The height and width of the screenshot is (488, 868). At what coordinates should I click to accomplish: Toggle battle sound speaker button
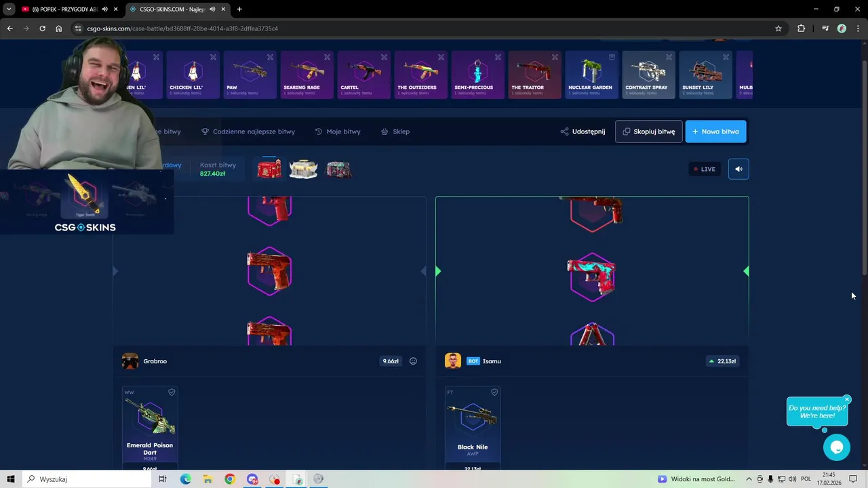738,169
